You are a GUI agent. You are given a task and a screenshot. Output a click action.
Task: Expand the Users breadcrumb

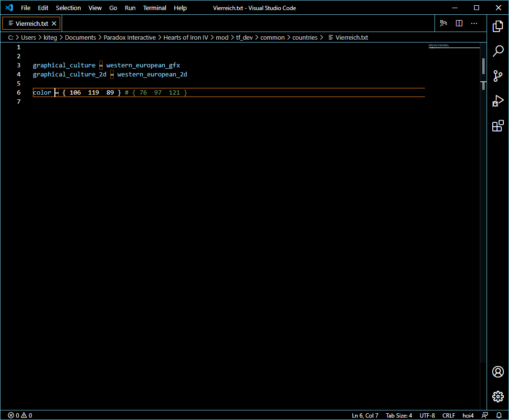tap(29, 38)
